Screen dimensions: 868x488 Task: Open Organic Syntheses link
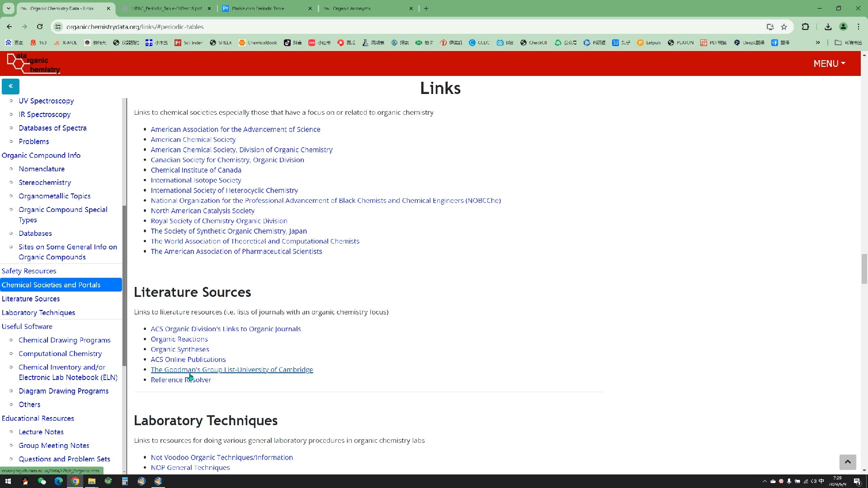180,349
